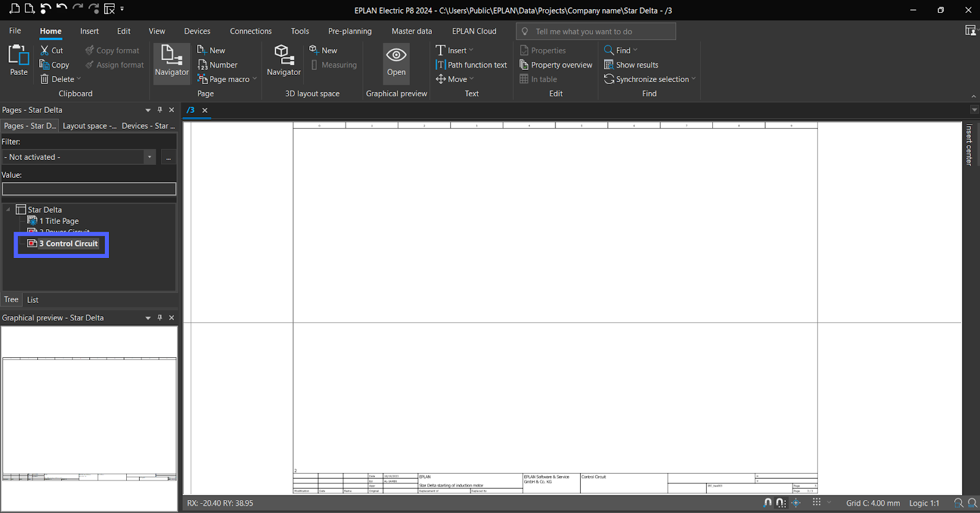Switch to the Insert ribbon tab
Screen dimensions: 980x513
[x=89, y=31]
